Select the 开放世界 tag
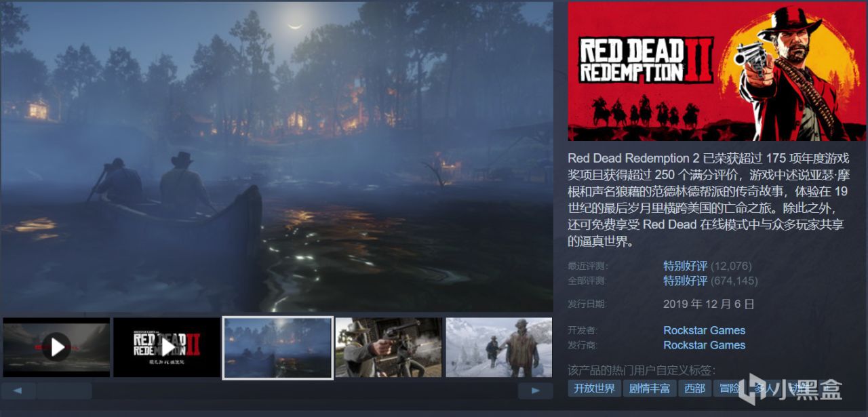This screenshot has height=417, width=868. [x=594, y=389]
